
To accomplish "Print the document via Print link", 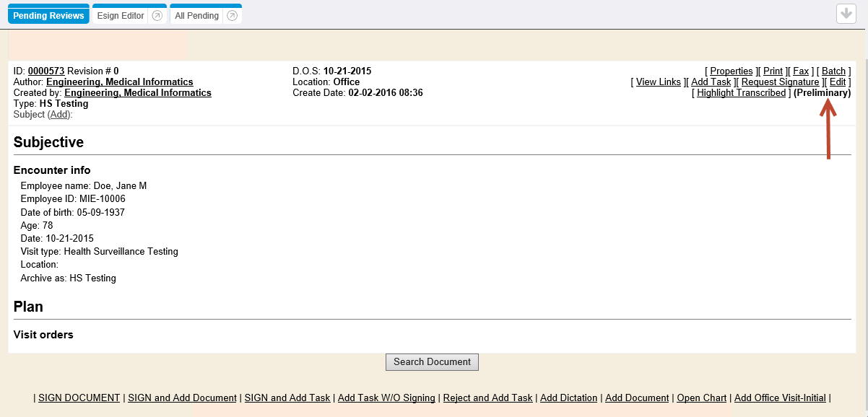I will click(x=773, y=71).
